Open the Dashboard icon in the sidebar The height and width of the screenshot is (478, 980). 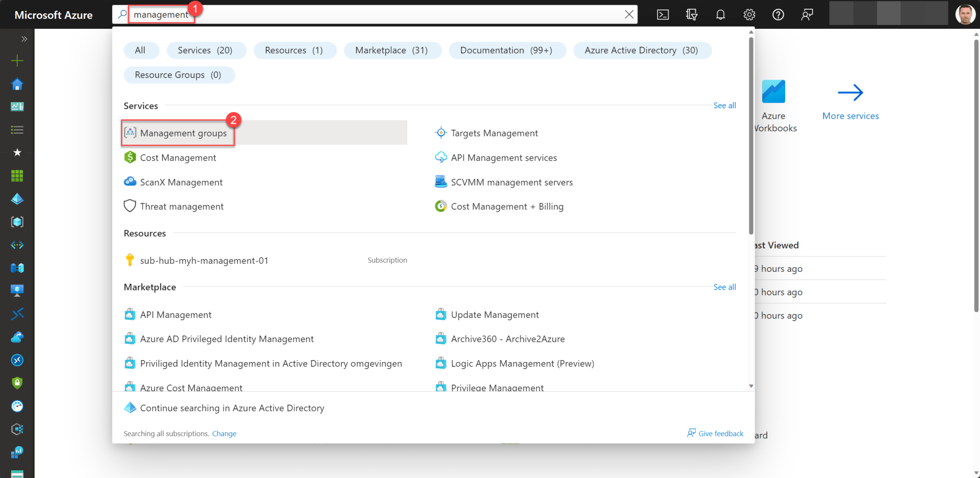click(17, 106)
